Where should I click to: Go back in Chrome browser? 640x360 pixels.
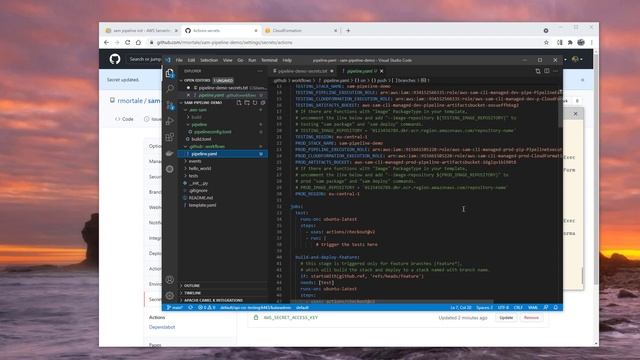pyautogui.click(x=107, y=42)
